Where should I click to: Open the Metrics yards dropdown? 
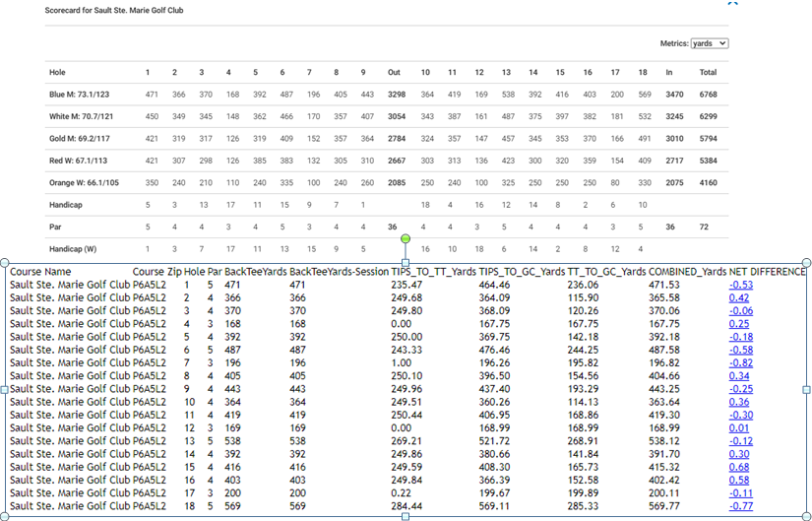coord(710,43)
